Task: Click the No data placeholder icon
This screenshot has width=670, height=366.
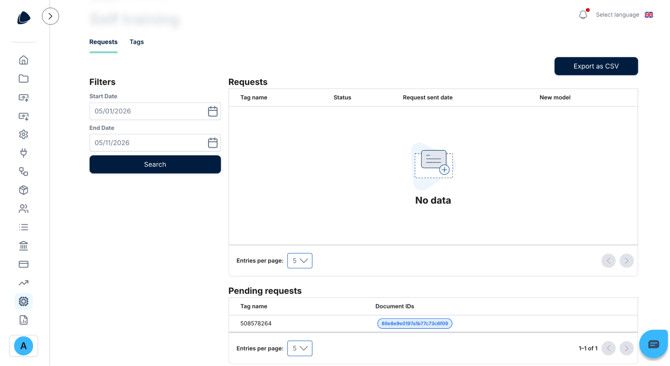Action: coord(433,166)
